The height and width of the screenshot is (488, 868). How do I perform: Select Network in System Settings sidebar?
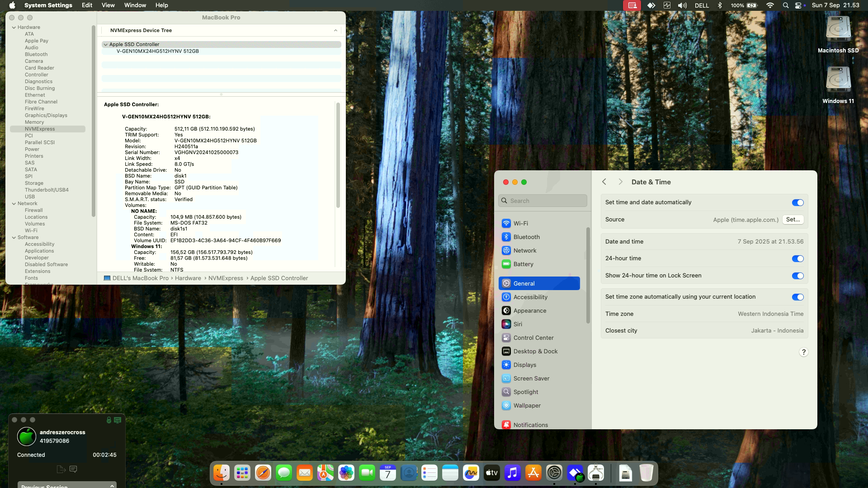click(539, 250)
